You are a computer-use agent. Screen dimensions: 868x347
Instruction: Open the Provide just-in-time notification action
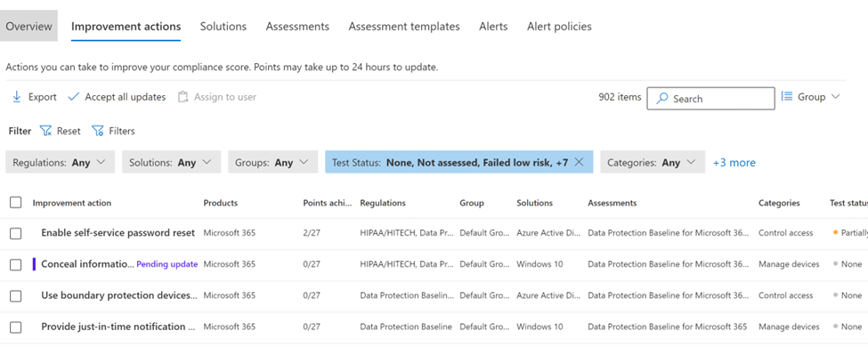pos(118,327)
